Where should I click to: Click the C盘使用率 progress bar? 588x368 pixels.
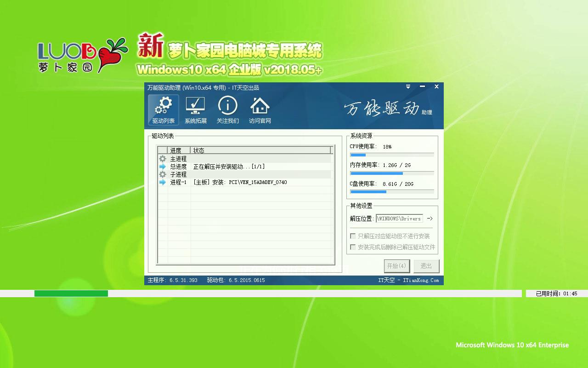click(392, 192)
